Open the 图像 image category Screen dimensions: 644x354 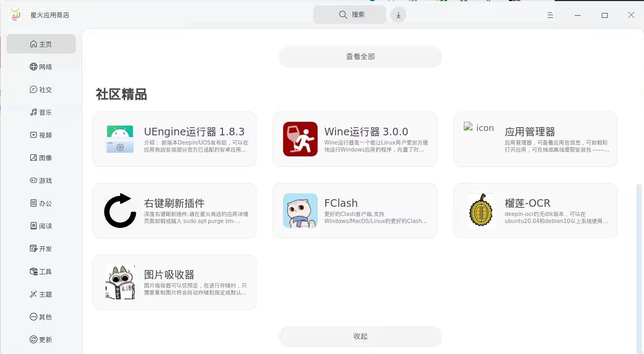click(x=41, y=158)
